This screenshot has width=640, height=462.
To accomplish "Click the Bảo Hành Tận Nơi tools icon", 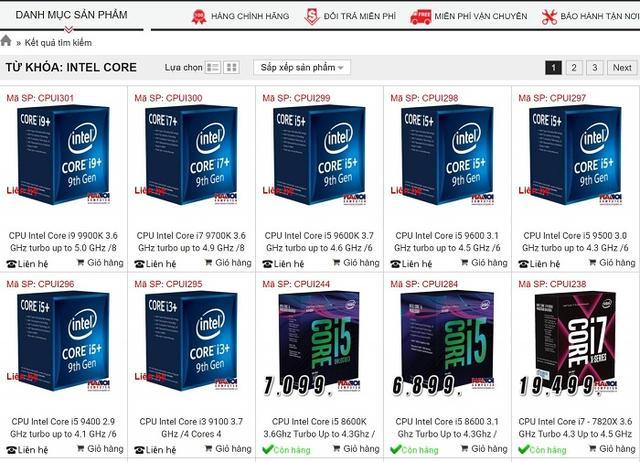I will [x=549, y=17].
